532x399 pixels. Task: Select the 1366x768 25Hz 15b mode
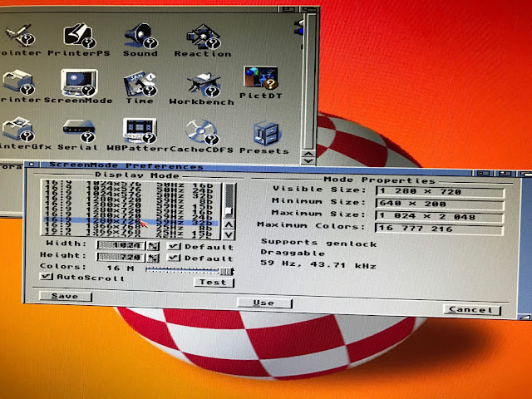tap(129, 233)
